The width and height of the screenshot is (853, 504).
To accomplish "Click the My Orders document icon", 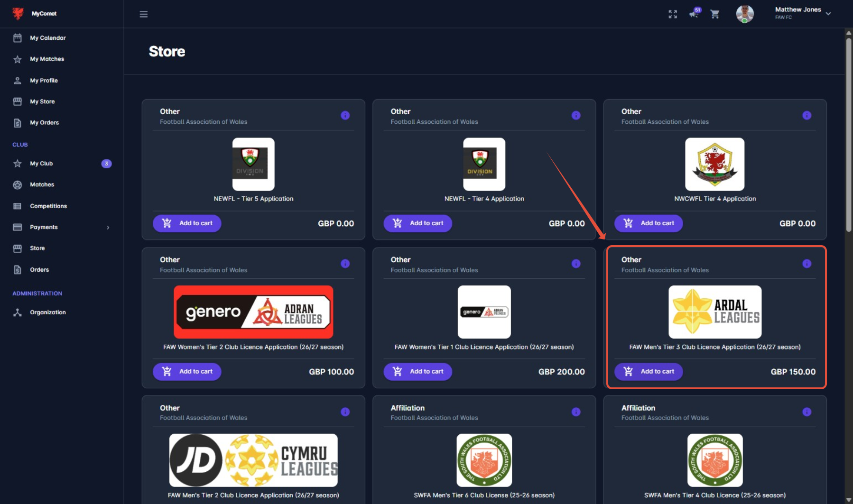I will (18, 123).
